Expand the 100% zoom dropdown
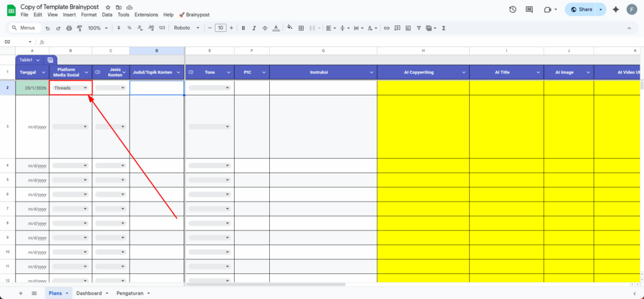 [x=97, y=28]
